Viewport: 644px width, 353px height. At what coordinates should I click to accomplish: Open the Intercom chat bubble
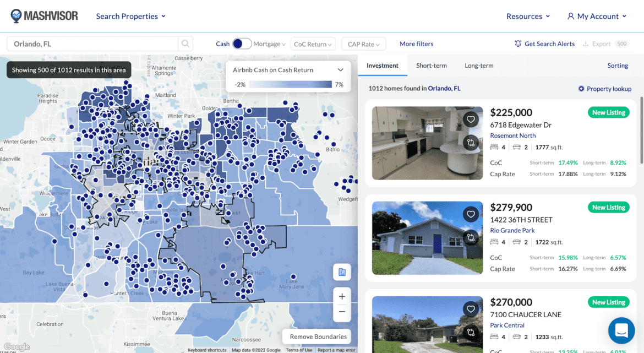point(621,330)
